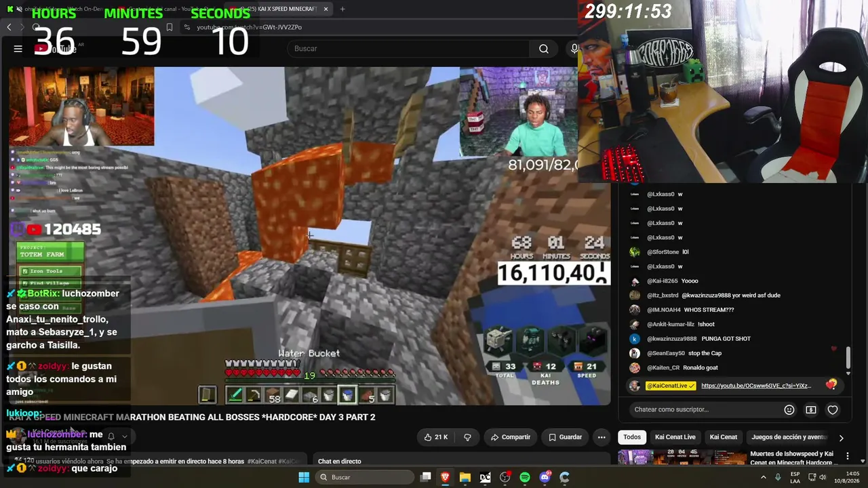Open the ESP LAA language switcher
868x488 pixels.
pyautogui.click(x=795, y=477)
